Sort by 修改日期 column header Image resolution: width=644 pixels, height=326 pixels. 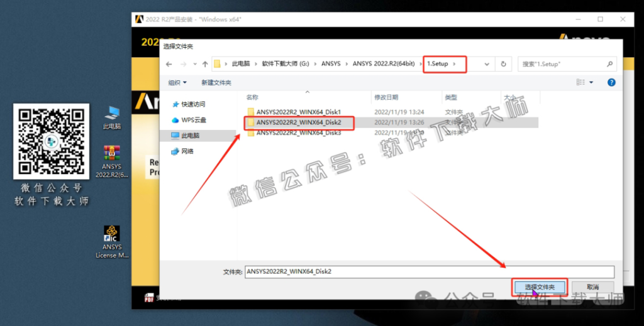point(386,97)
